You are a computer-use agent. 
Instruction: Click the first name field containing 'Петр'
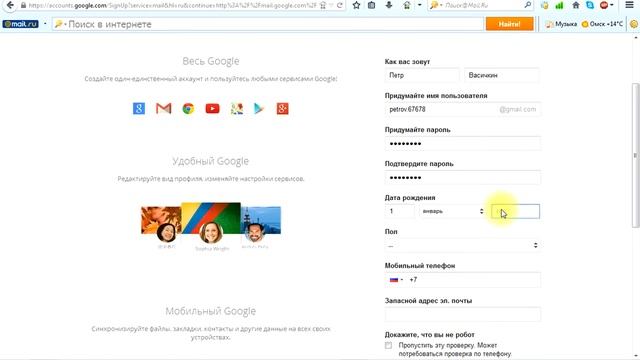point(422,75)
